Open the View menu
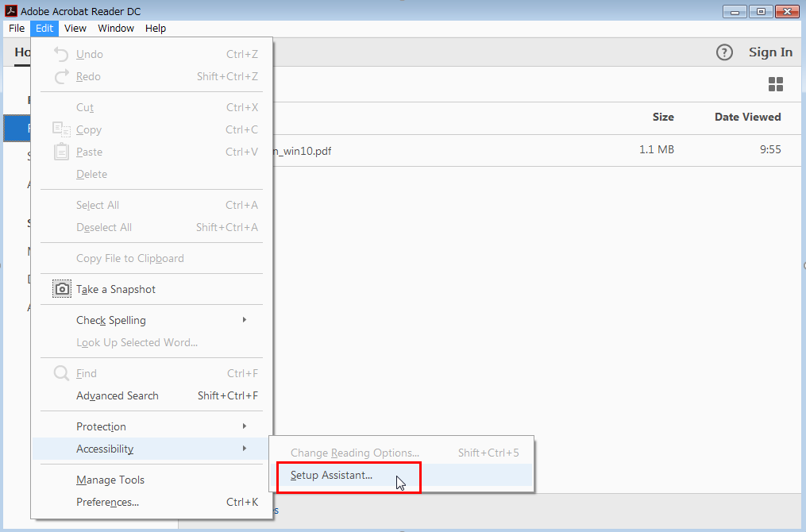806x532 pixels. click(75, 29)
